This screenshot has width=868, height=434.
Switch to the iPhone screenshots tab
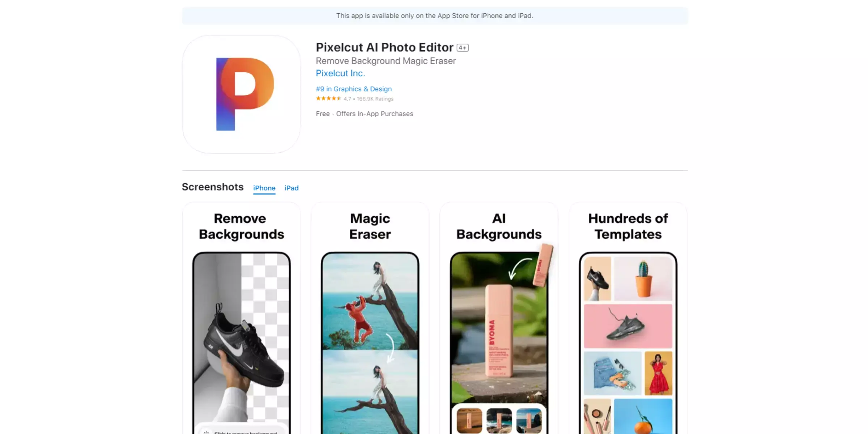(x=264, y=188)
